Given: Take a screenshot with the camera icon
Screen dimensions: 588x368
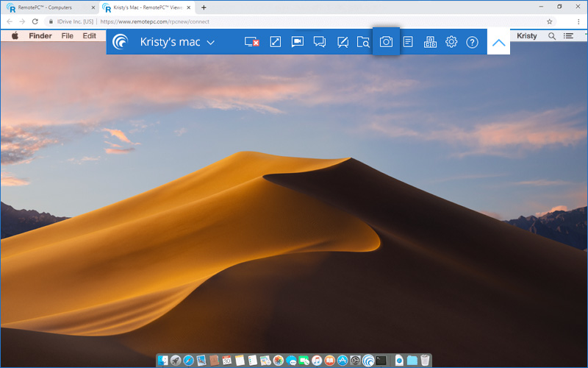Looking at the screenshot, I should coord(386,42).
